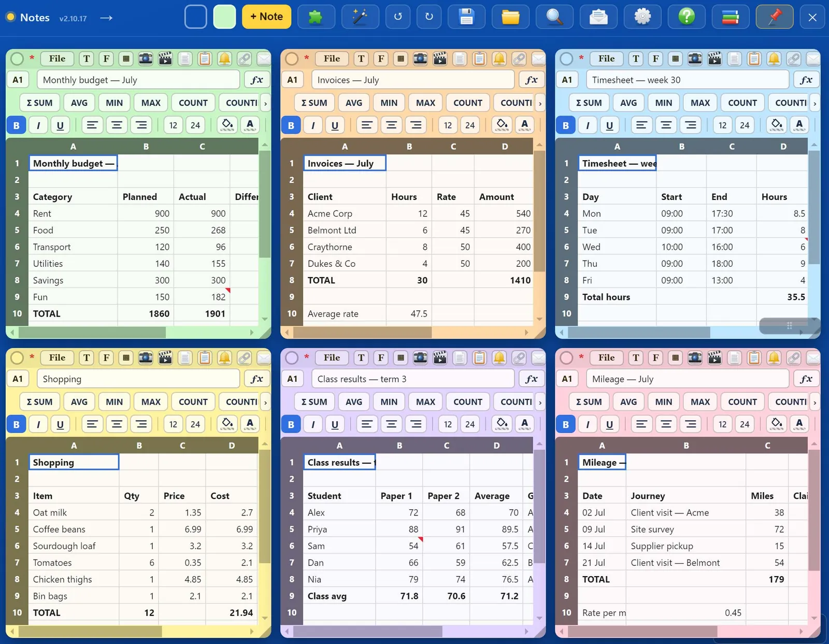Click the chain link icon in Class results note

(x=519, y=357)
